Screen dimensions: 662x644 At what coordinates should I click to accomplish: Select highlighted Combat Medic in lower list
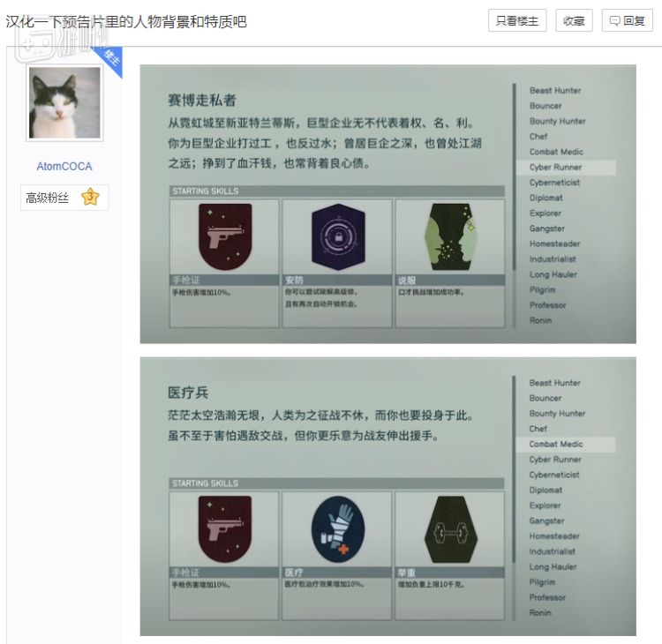point(566,444)
